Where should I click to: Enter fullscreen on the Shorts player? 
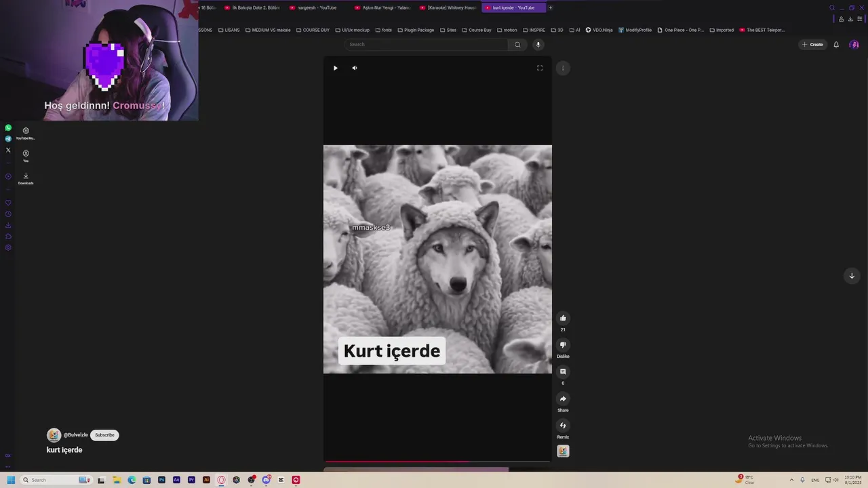(x=540, y=68)
